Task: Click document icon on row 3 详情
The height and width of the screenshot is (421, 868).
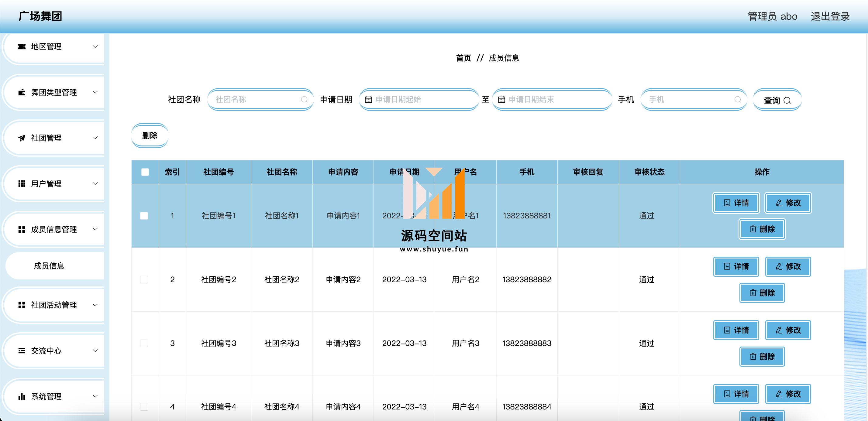Action: [727, 330]
